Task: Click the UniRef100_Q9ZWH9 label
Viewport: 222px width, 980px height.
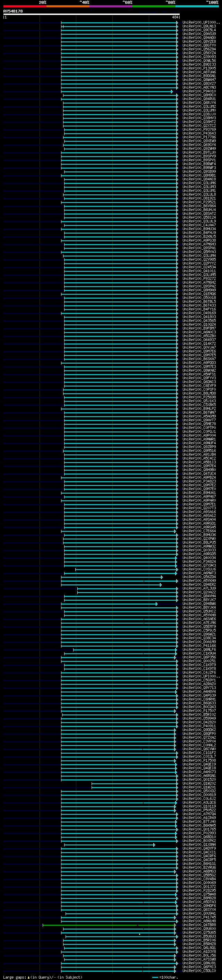Action: coord(199,149)
